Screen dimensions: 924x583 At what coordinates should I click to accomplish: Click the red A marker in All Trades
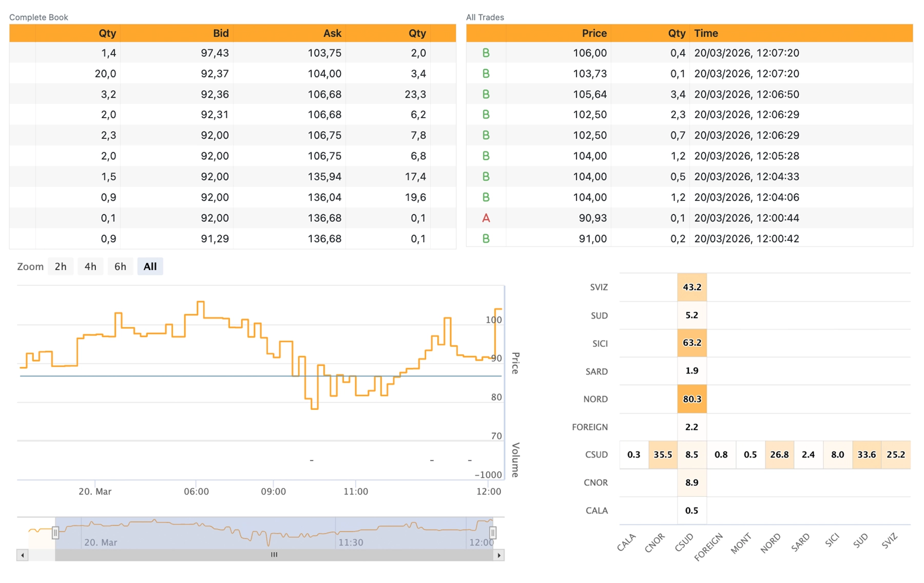(x=486, y=218)
